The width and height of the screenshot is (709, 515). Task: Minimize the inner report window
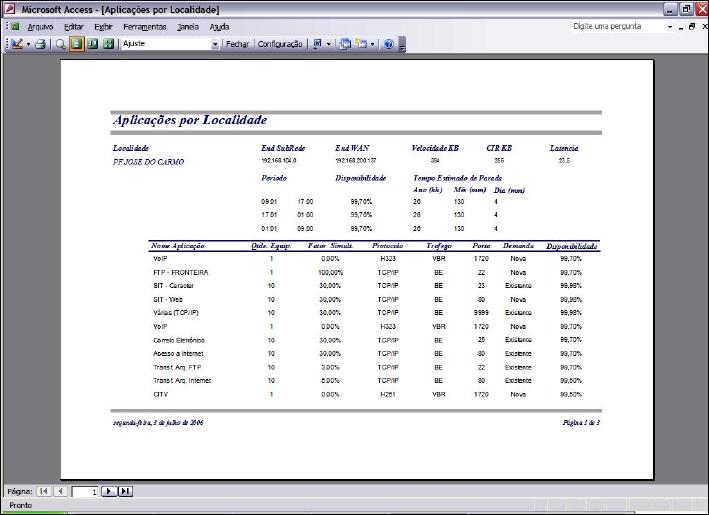tap(681, 27)
